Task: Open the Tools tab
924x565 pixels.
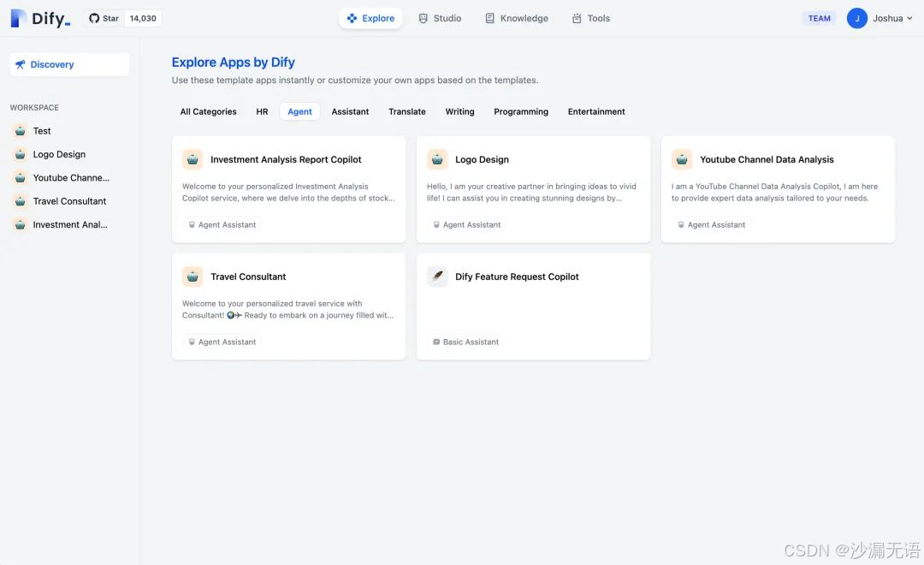Action: click(591, 18)
